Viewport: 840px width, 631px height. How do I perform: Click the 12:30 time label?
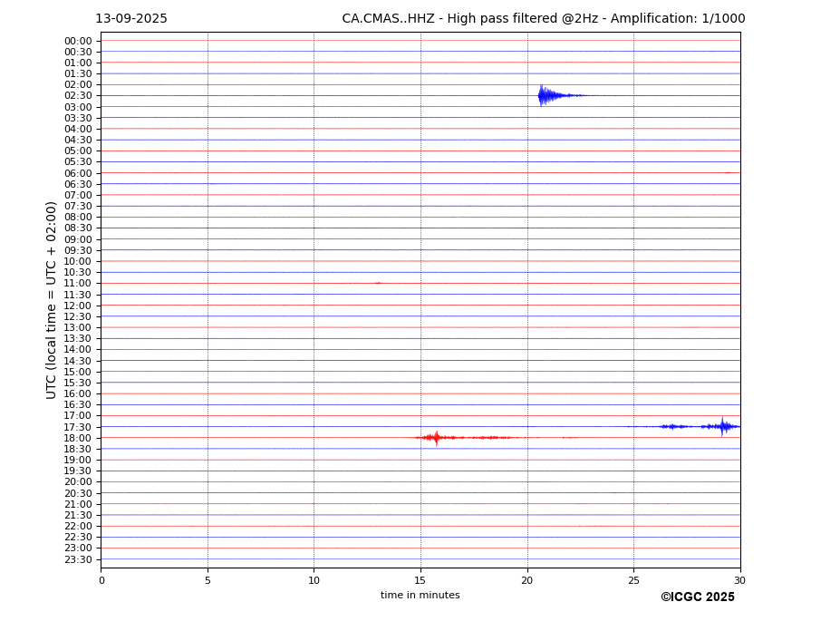(78, 316)
